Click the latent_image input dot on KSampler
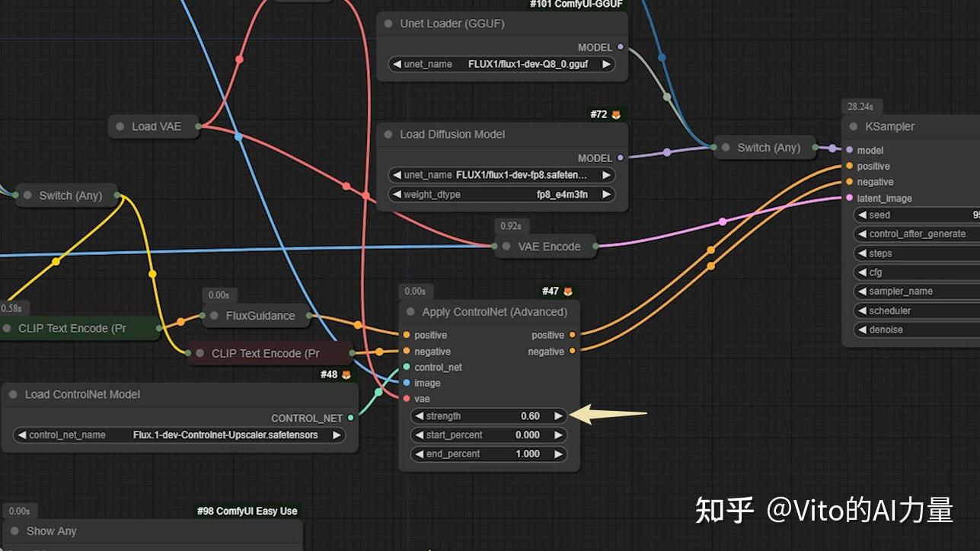This screenshot has height=551, width=980. tap(848, 198)
